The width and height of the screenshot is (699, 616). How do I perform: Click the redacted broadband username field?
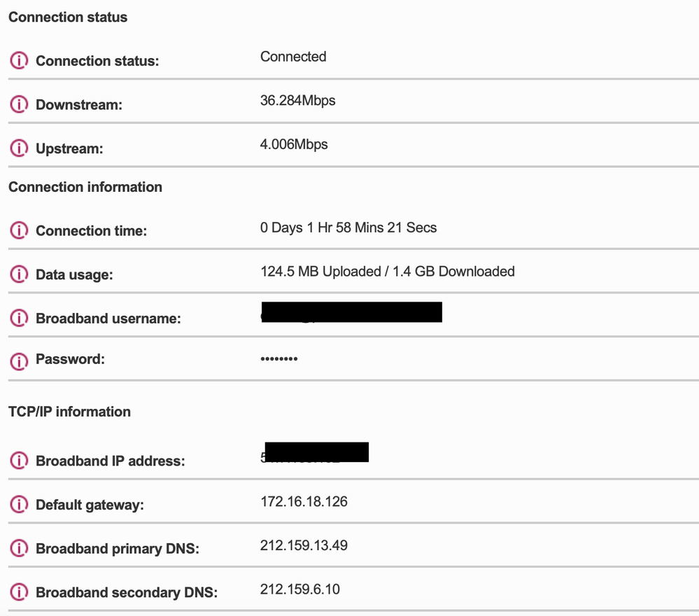coord(350,311)
